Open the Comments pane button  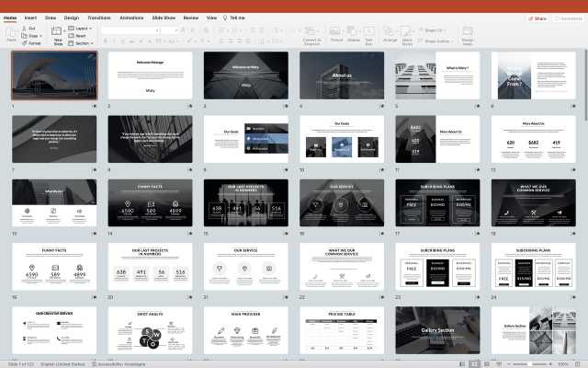coord(567,17)
